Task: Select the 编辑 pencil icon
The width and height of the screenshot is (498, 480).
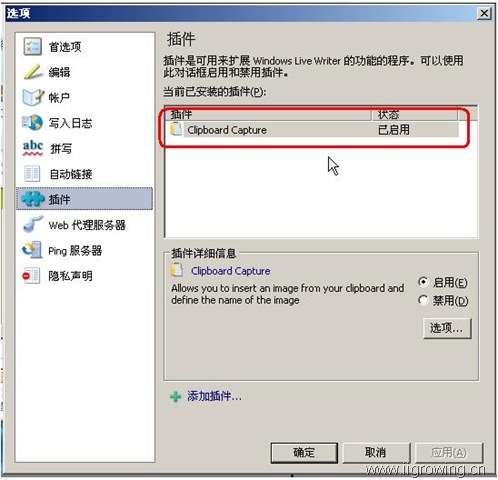Action: click(x=33, y=72)
